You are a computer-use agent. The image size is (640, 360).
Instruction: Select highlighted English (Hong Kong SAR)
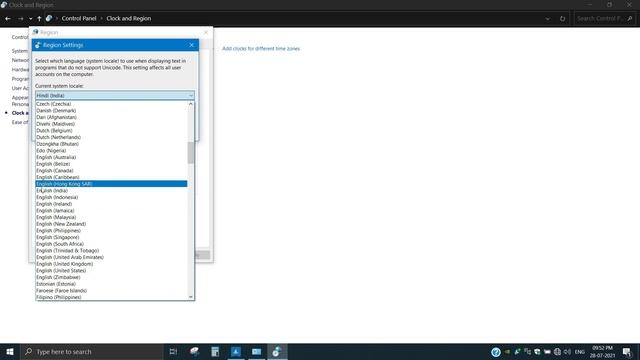tap(111, 184)
